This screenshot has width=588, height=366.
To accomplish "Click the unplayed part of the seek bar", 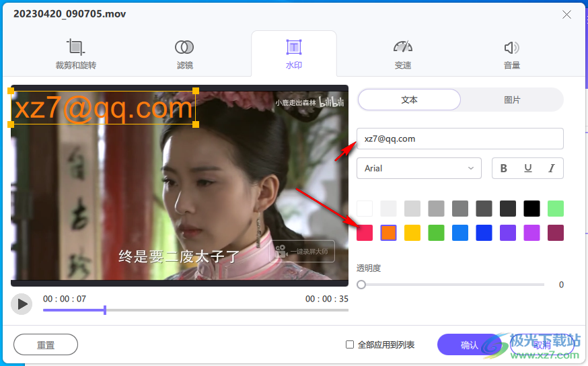I will 227,310.
